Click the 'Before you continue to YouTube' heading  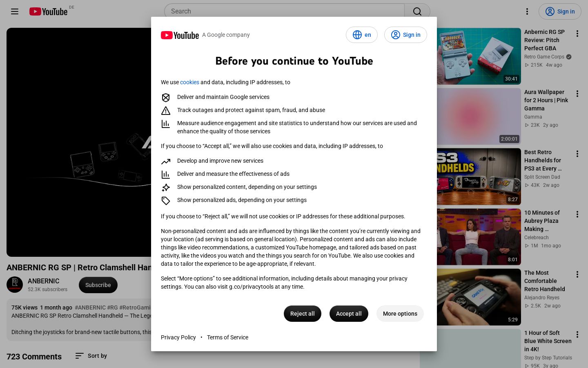coord(294,61)
